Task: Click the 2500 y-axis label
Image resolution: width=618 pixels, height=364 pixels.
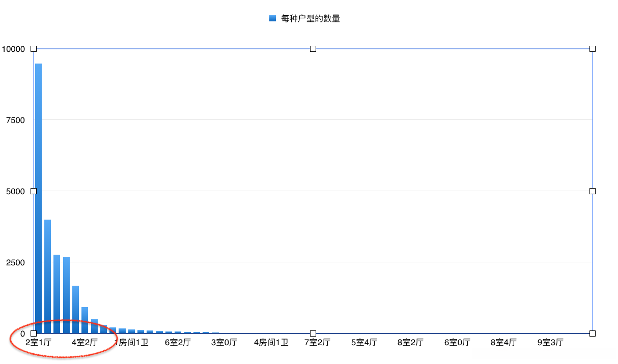Action: 15,262
